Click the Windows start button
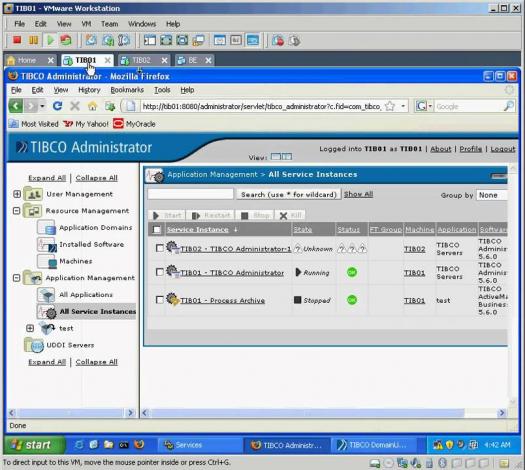This screenshot has height=470, width=525. [34, 445]
